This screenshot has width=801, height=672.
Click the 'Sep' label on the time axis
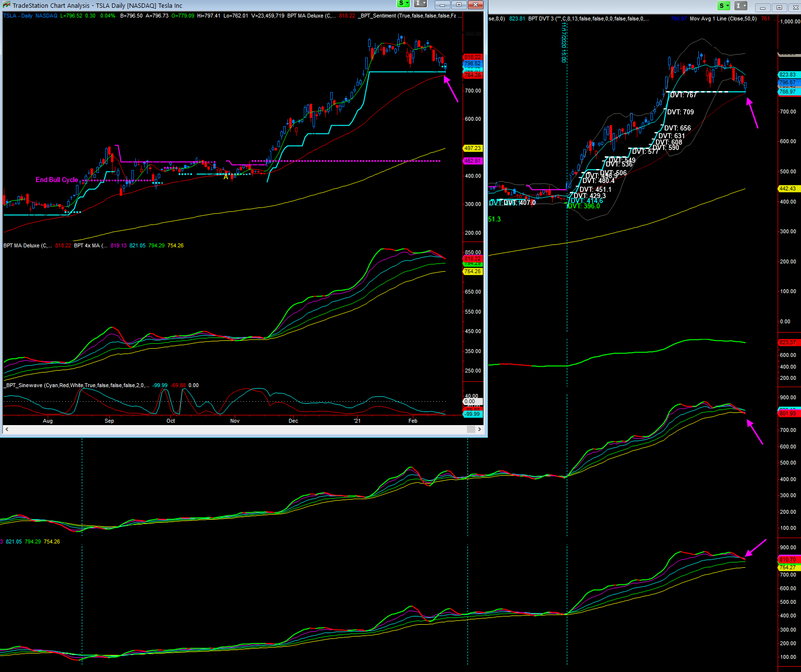[109, 421]
